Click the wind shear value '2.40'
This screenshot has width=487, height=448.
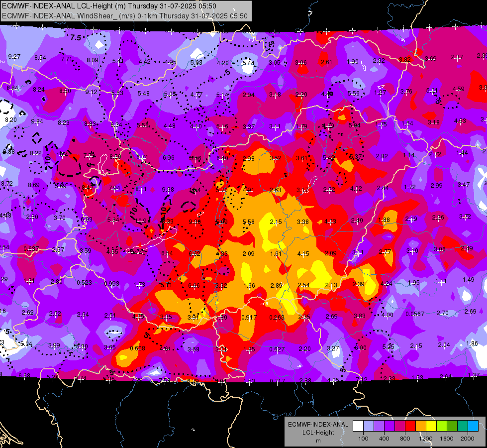coord(357,221)
